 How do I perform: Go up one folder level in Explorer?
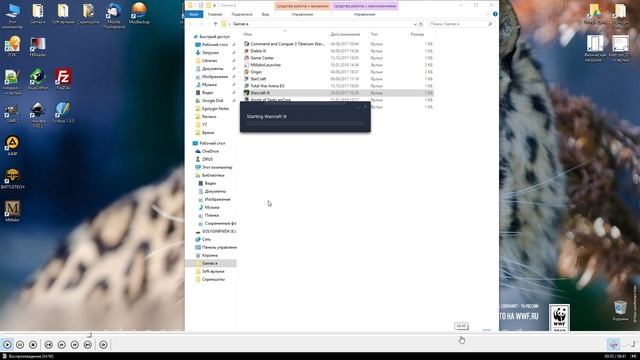click(x=216, y=24)
